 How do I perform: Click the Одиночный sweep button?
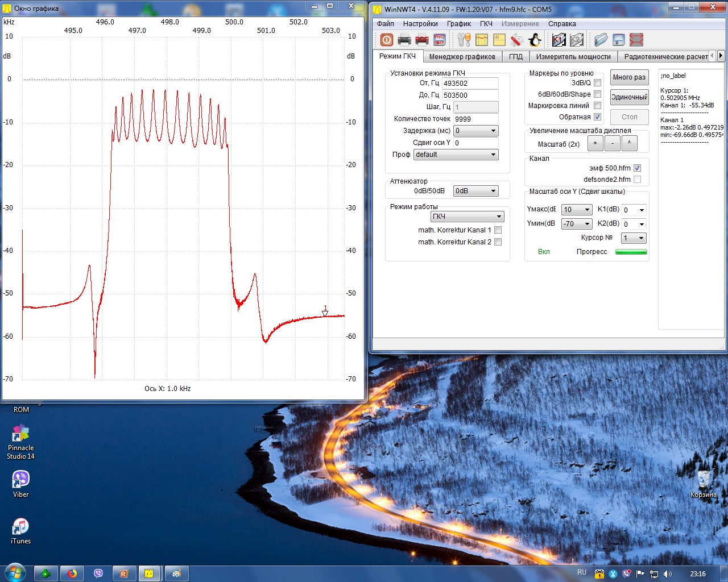629,97
